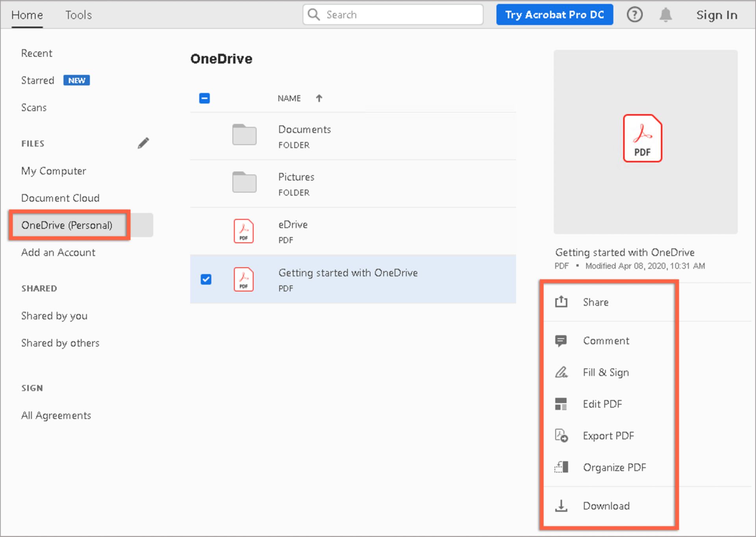Click the Download icon
Viewport: 756px width, 537px height.
561,505
